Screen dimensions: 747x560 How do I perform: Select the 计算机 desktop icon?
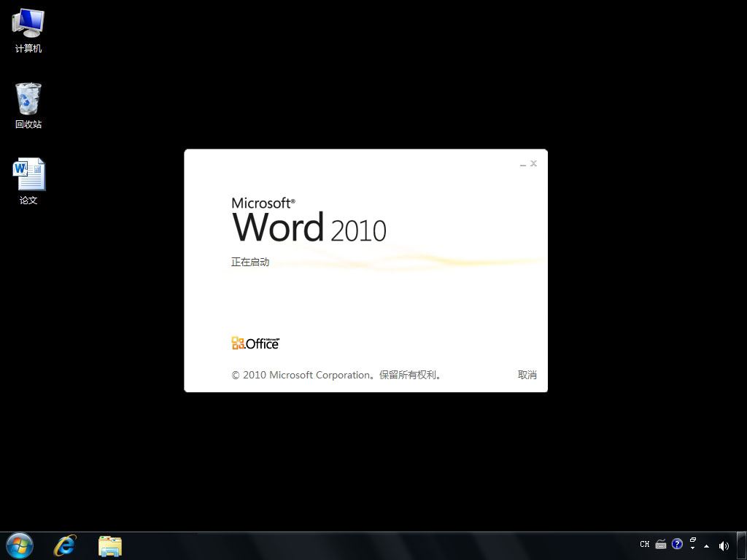tap(28, 31)
